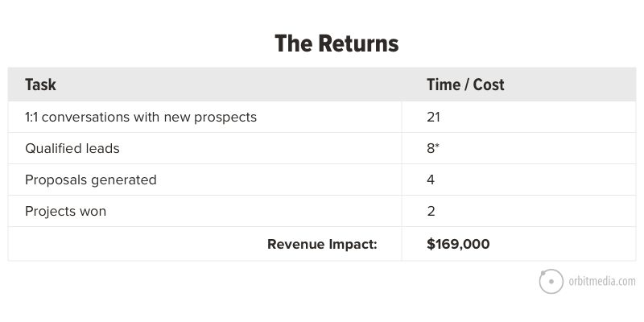
Task: Click the value 8 with asterisk
Action: pos(433,148)
